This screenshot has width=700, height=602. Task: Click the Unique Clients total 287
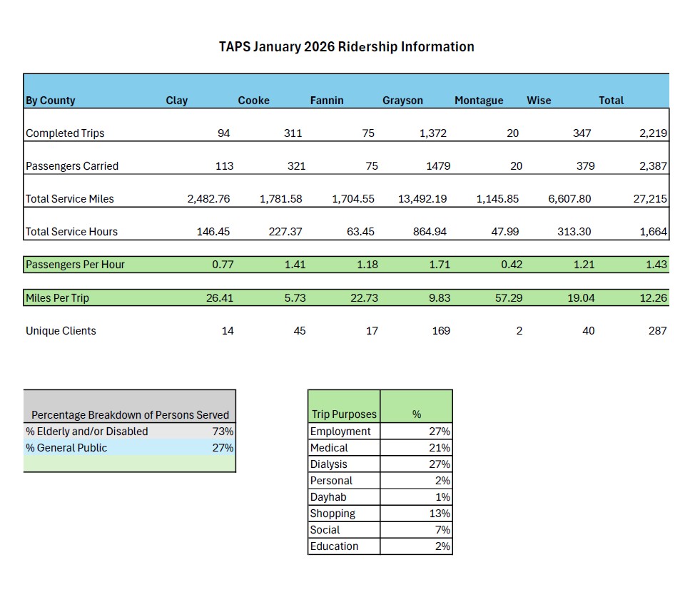click(656, 331)
